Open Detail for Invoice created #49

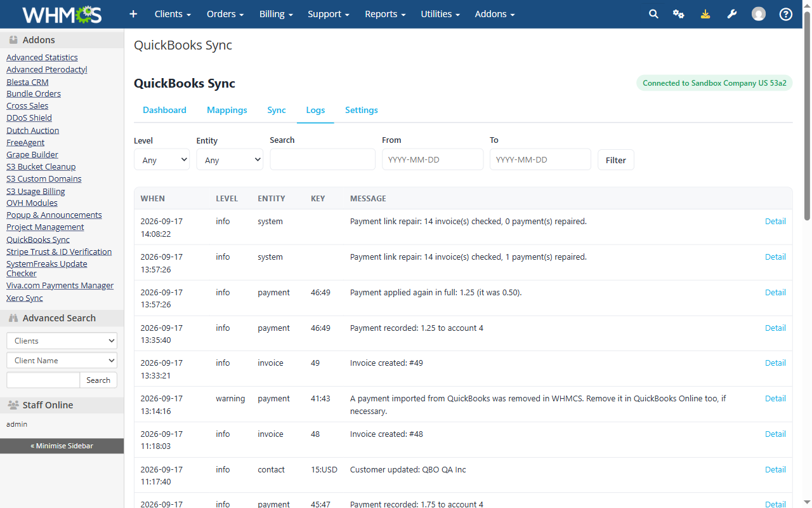[x=775, y=363]
